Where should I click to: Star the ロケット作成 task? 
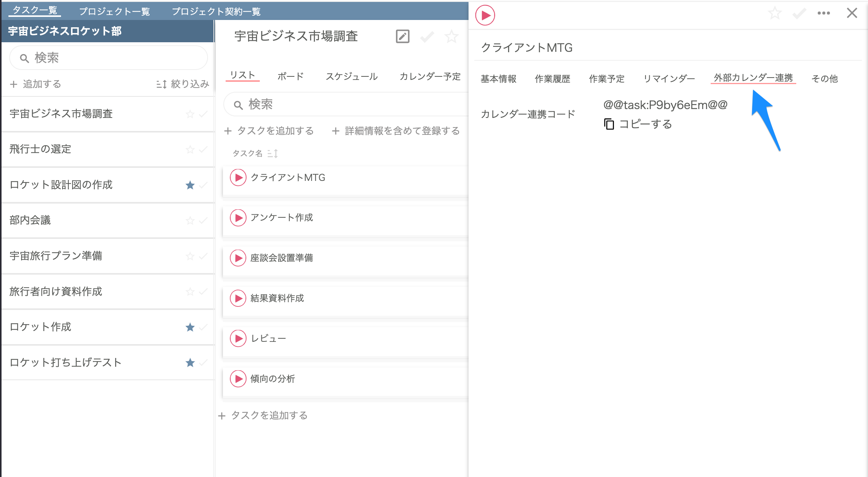pyautogui.click(x=190, y=327)
